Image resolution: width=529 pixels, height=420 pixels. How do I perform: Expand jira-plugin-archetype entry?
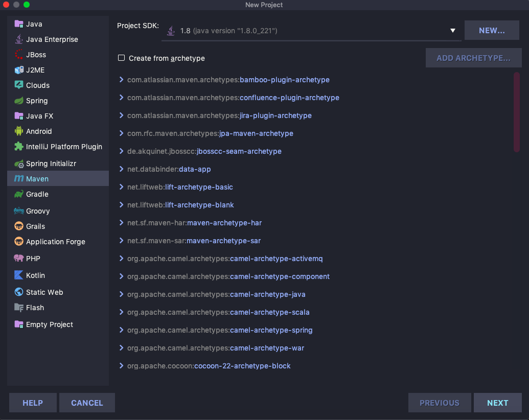pyautogui.click(x=121, y=115)
